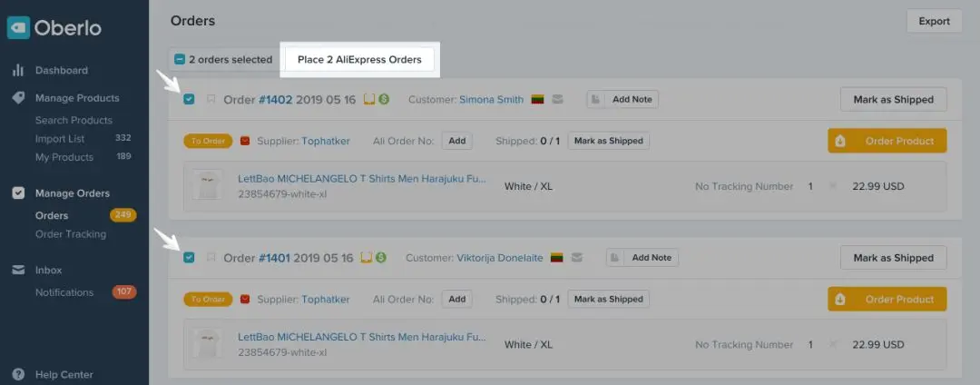The width and height of the screenshot is (980, 385).
Task: Click the Oberlo logo icon
Action: tap(18, 28)
